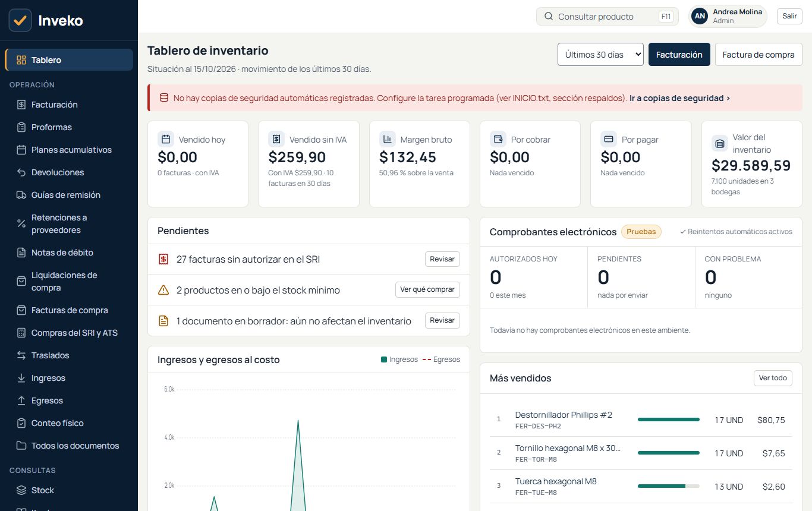
Task: Click the Tuerca hexagonal M8 sales bar
Action: point(669,486)
